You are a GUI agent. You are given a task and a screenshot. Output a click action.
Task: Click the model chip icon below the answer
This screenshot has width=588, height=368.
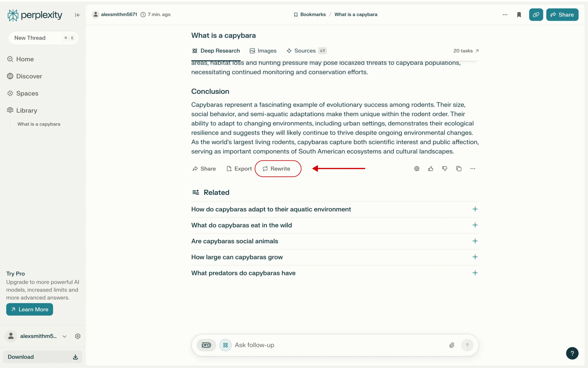416,168
